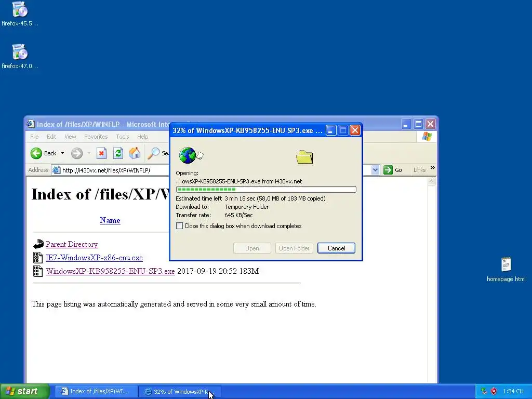Enable Close this dialog box when download completes

(x=179, y=226)
